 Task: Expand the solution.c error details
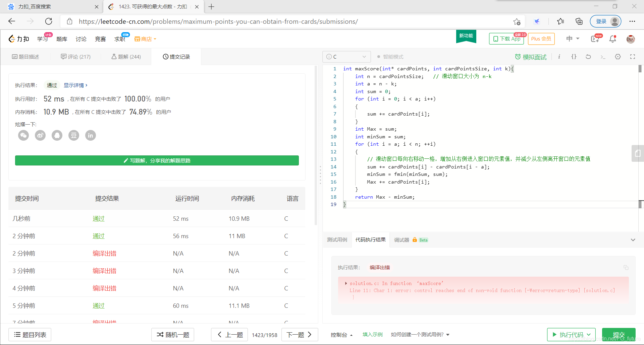[346, 283]
